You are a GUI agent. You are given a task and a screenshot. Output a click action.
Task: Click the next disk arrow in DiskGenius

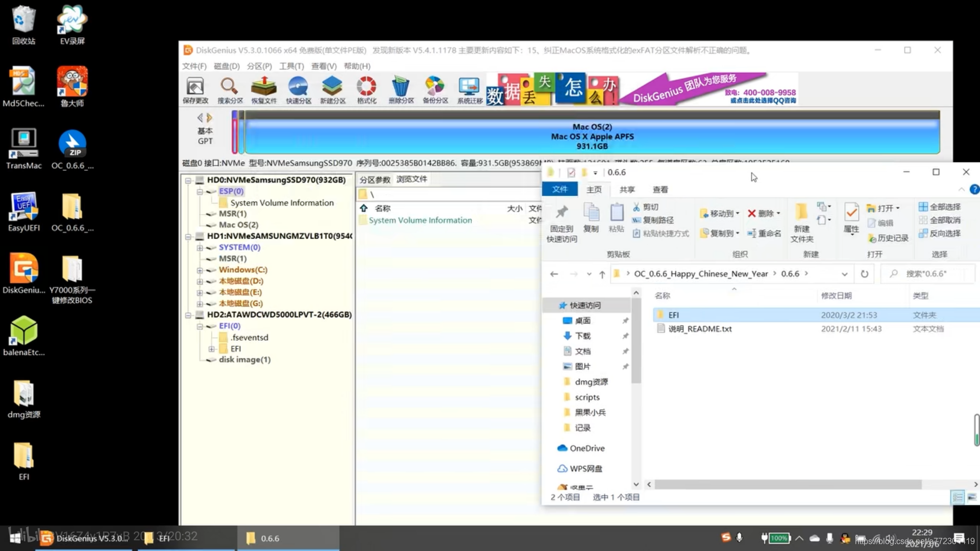tap(209, 117)
